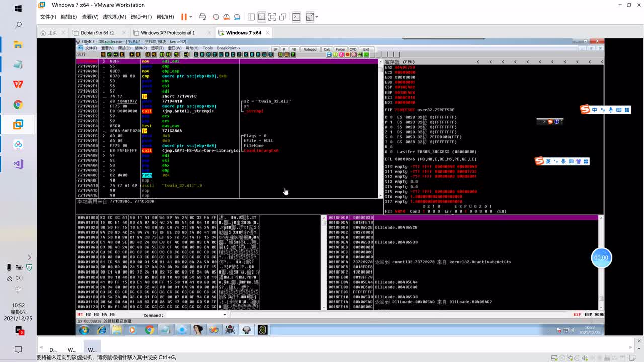Viewport: 644px width, 362px height.
Task: Enter VMware full screen mode
Action: (x=272, y=17)
